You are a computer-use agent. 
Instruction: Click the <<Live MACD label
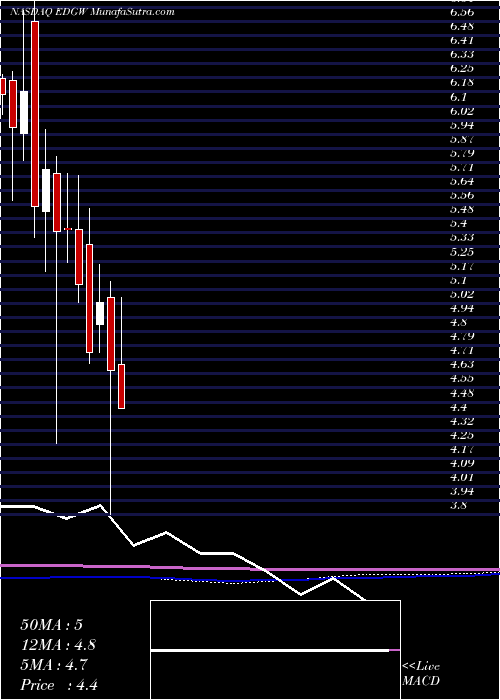[x=421, y=673]
